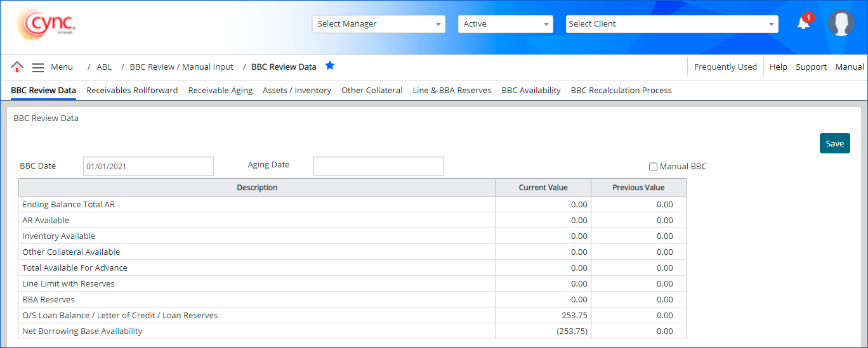Click the ABL breadcrumb link
The image size is (868, 348).
coord(104,67)
